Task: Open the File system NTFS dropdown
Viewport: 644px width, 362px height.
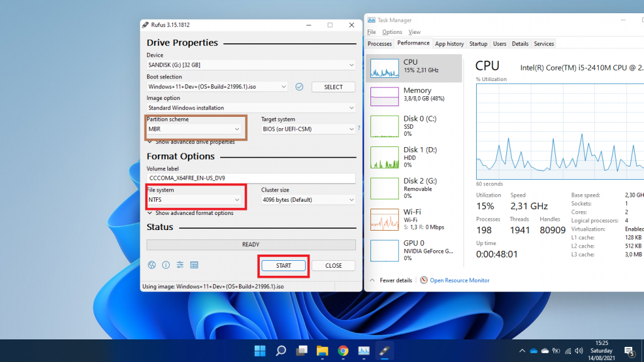Action: click(194, 200)
